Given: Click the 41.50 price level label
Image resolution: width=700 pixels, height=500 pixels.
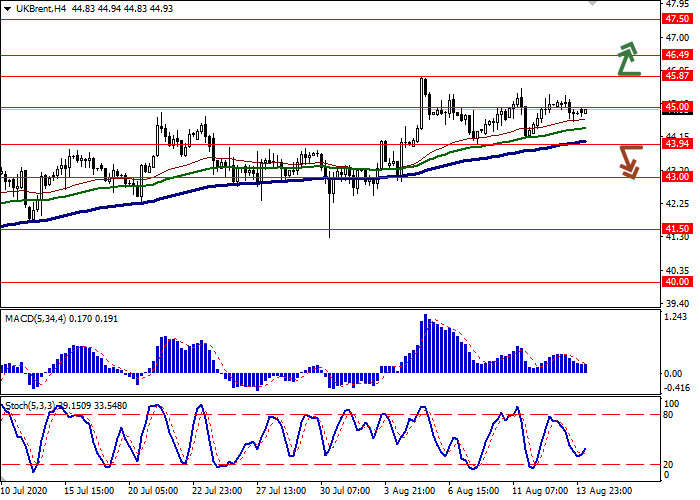Looking at the screenshot, I should (677, 229).
